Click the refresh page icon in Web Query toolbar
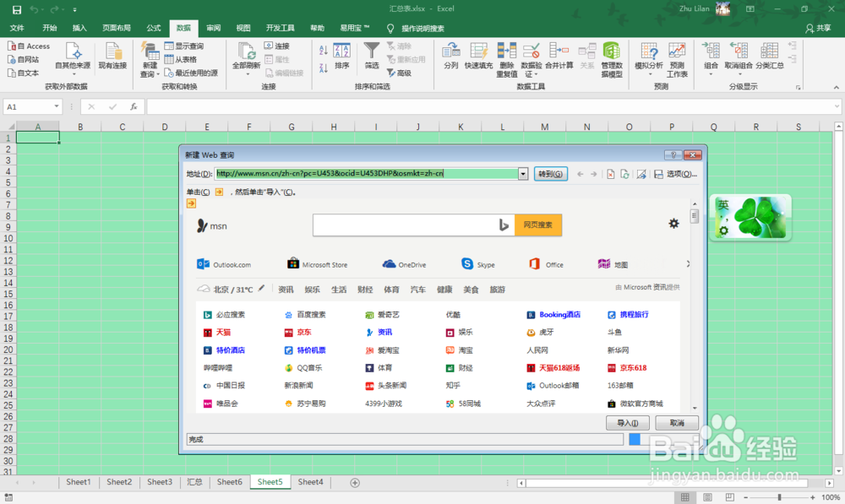This screenshot has width=845, height=504. pyautogui.click(x=624, y=174)
